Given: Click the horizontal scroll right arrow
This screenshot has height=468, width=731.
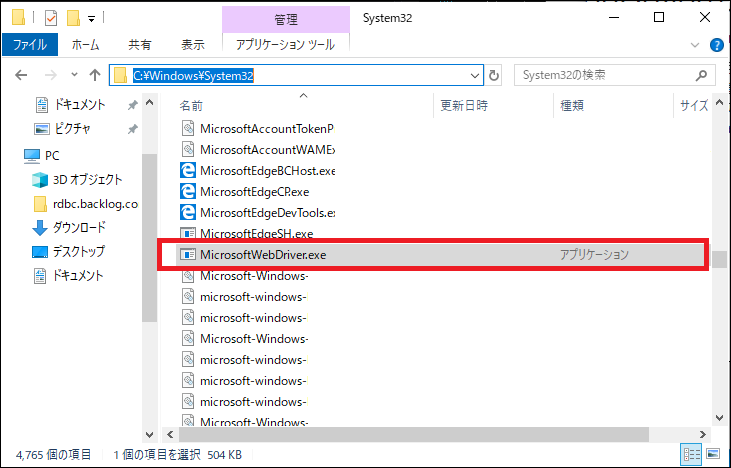Looking at the screenshot, I should [703, 434].
